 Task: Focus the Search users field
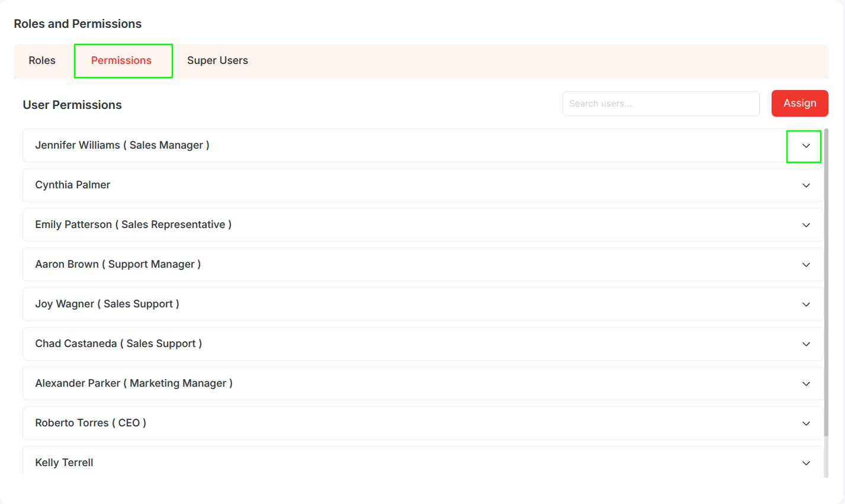(x=661, y=104)
